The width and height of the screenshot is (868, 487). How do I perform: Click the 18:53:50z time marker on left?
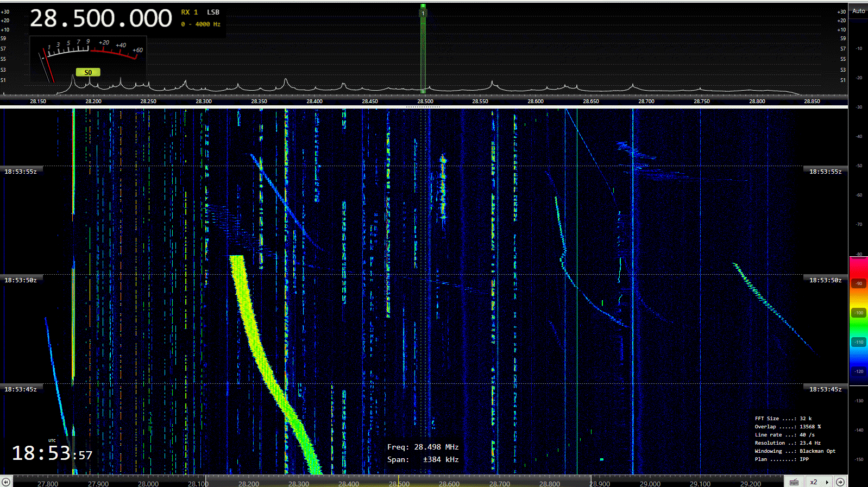tap(21, 280)
